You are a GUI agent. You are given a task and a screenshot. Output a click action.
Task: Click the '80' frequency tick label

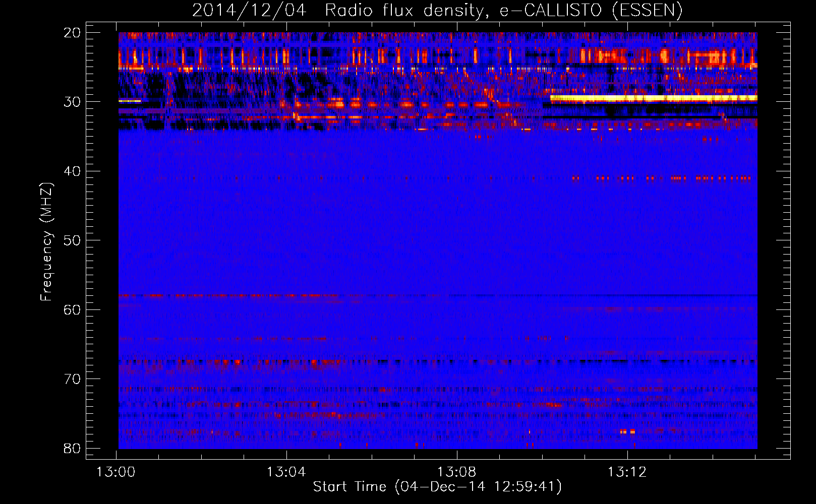click(73, 448)
